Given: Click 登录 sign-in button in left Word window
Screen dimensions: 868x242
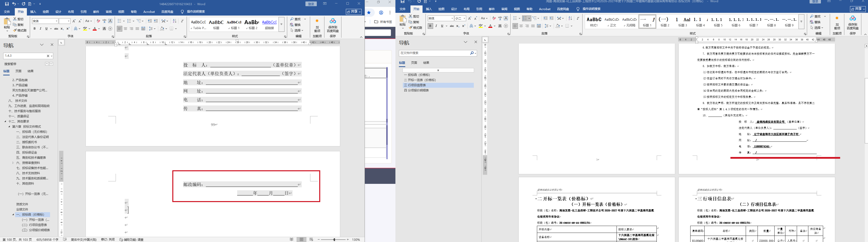Looking at the screenshot, I should tap(311, 4).
